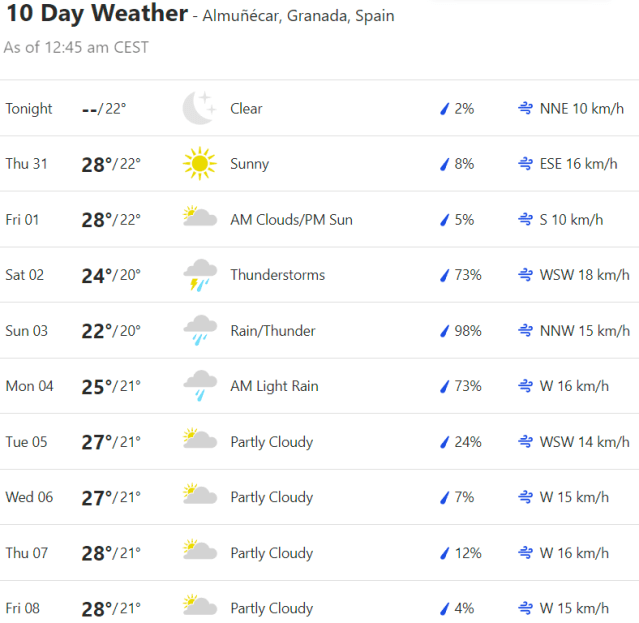Click the rain cloud icon for Sun 03

pyautogui.click(x=200, y=330)
